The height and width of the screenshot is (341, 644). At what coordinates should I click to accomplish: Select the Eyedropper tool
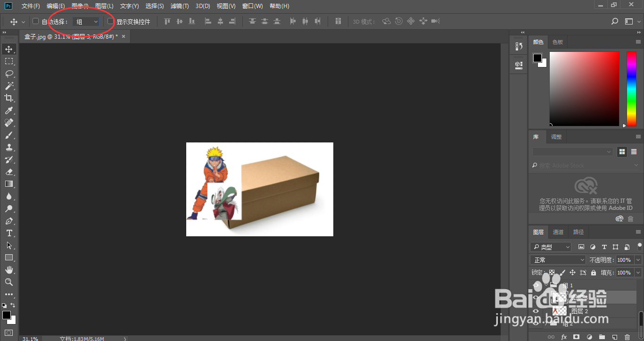[x=9, y=110]
